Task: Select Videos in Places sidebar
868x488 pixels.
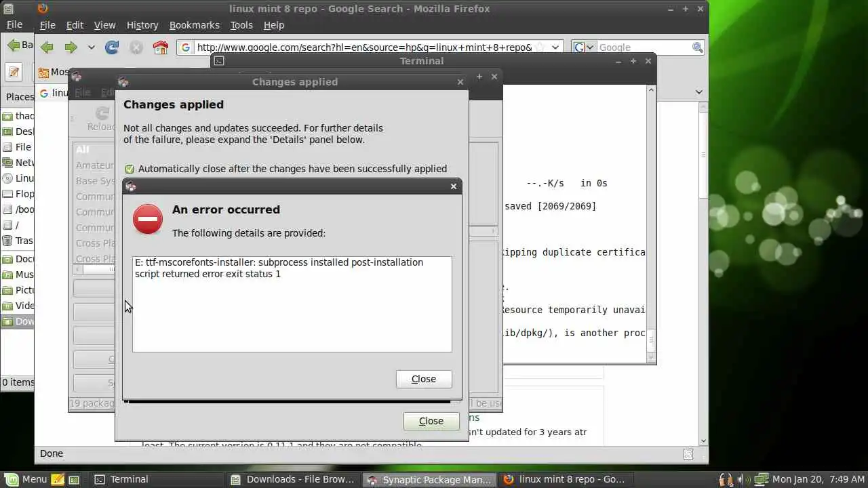Action: tap(18, 306)
